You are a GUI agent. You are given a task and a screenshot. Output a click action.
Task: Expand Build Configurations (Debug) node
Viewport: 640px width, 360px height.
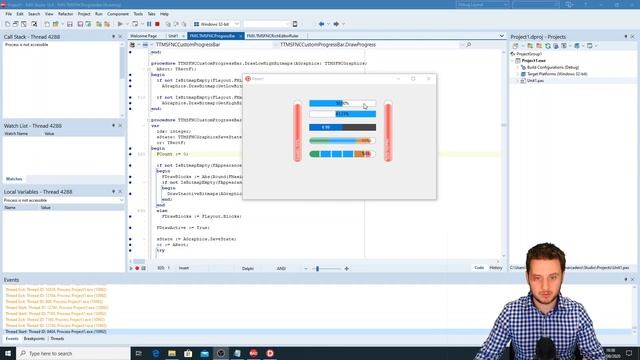[518, 67]
